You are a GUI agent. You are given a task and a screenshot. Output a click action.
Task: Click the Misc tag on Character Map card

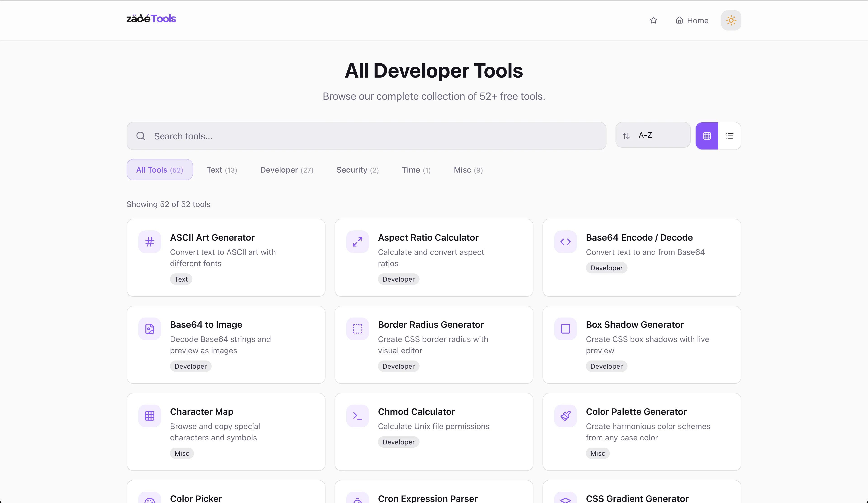tap(182, 453)
